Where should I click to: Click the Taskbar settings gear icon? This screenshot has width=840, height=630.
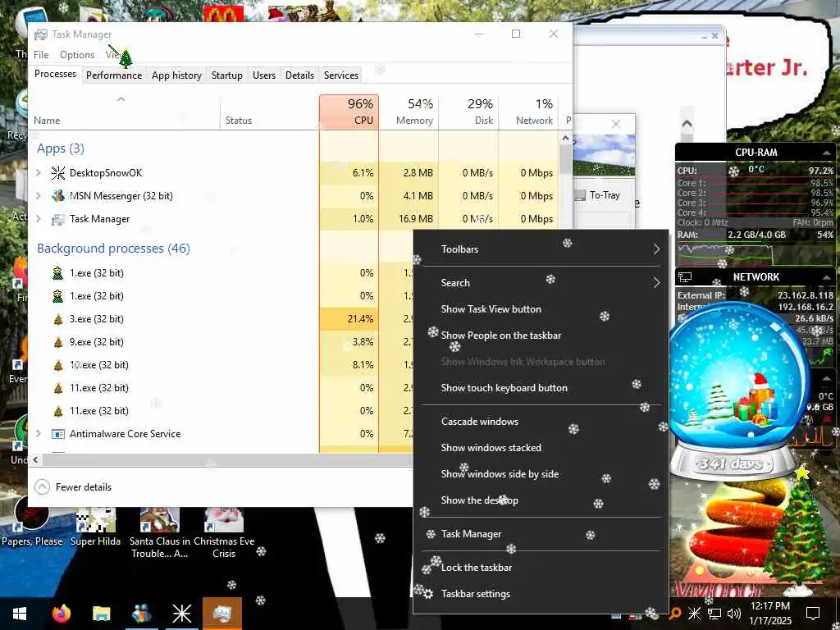tap(428, 594)
